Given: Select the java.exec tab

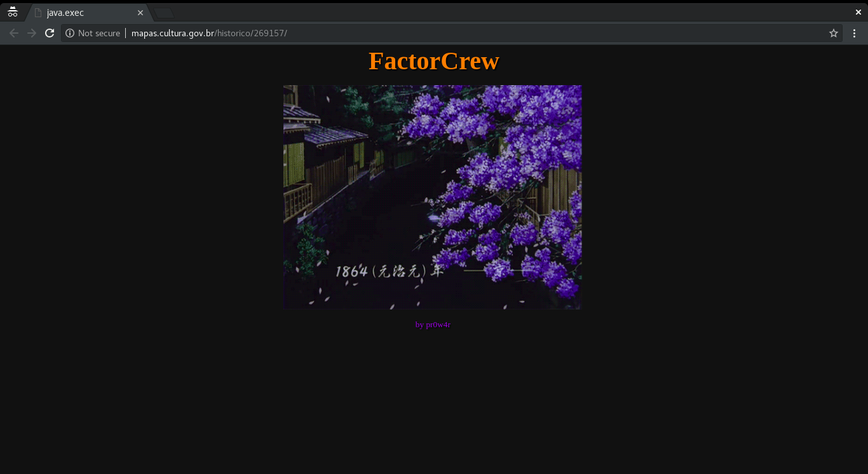Looking at the screenshot, I should coord(88,13).
